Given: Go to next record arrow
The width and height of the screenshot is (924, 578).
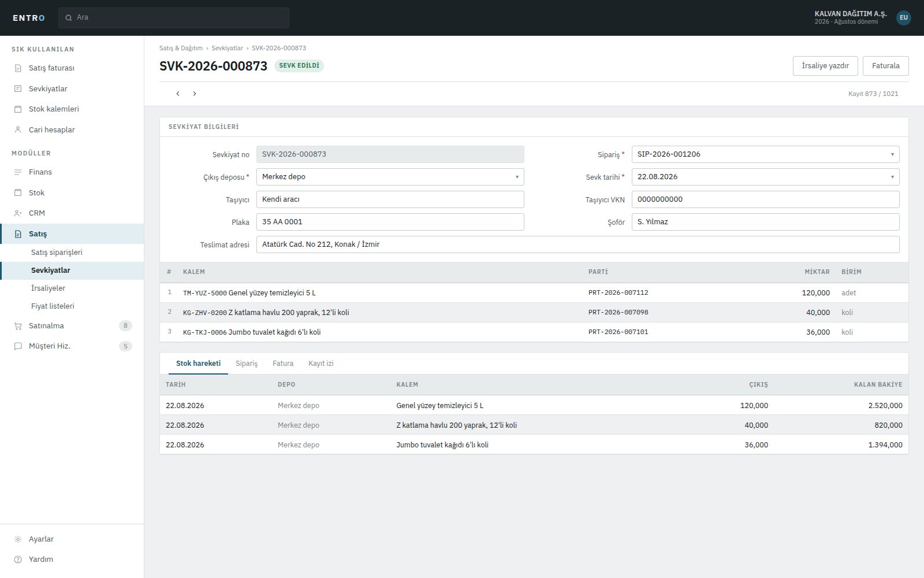Looking at the screenshot, I should click(x=195, y=94).
